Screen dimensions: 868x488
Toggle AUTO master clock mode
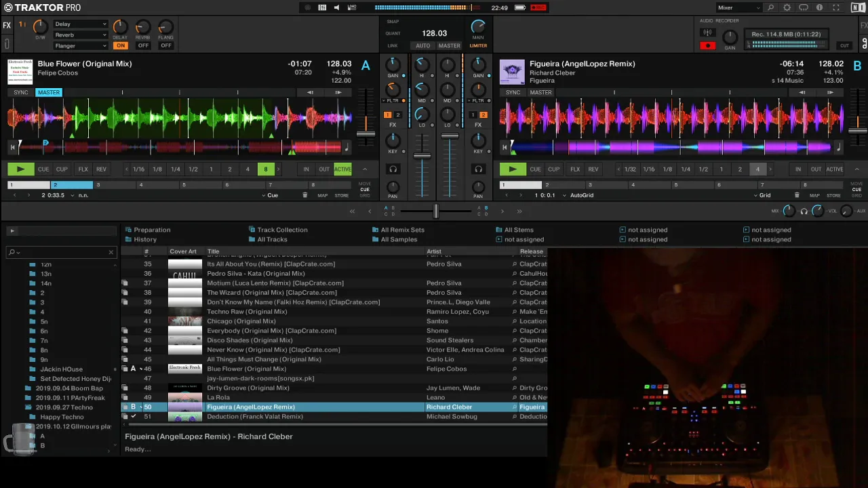pos(423,45)
